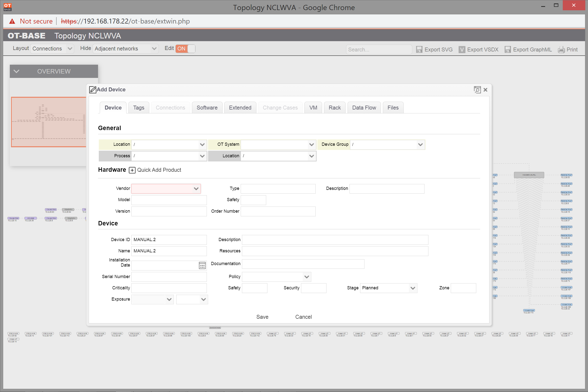Click the browser address bar URL
Screen dimensions: 588x392
tap(125, 21)
